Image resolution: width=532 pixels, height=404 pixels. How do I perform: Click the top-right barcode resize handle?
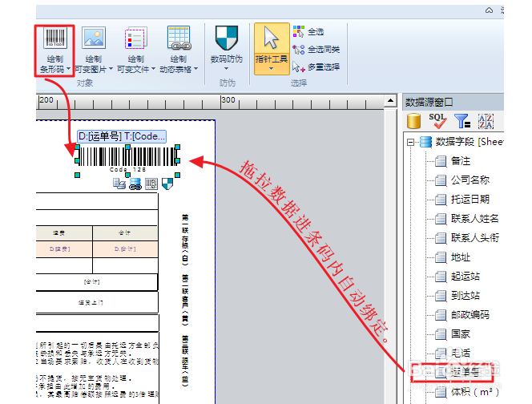[x=177, y=147]
